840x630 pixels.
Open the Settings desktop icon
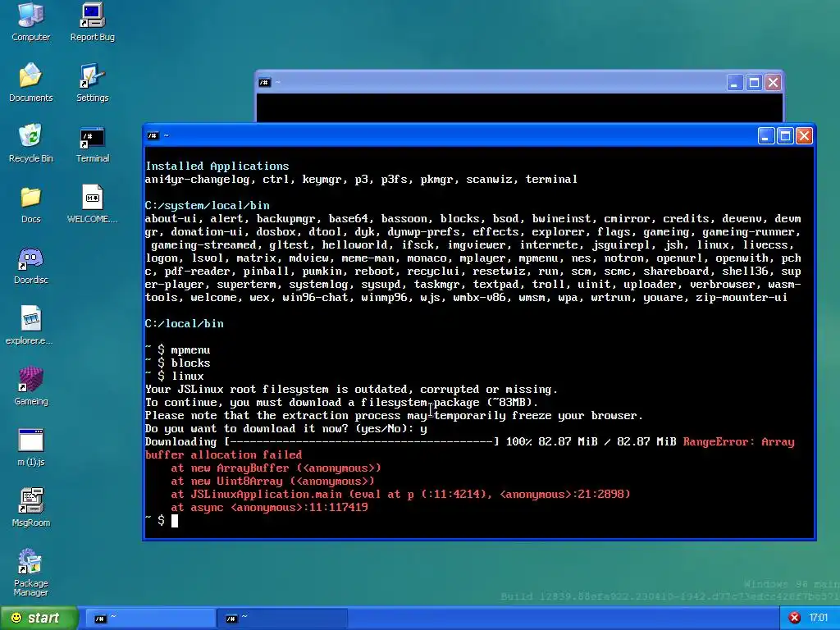pos(92,82)
